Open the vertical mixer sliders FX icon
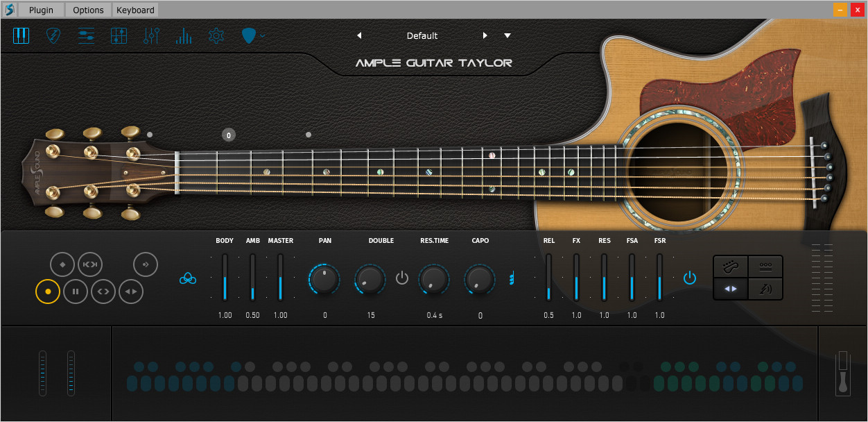The width and height of the screenshot is (868, 422). pyautogui.click(x=151, y=36)
